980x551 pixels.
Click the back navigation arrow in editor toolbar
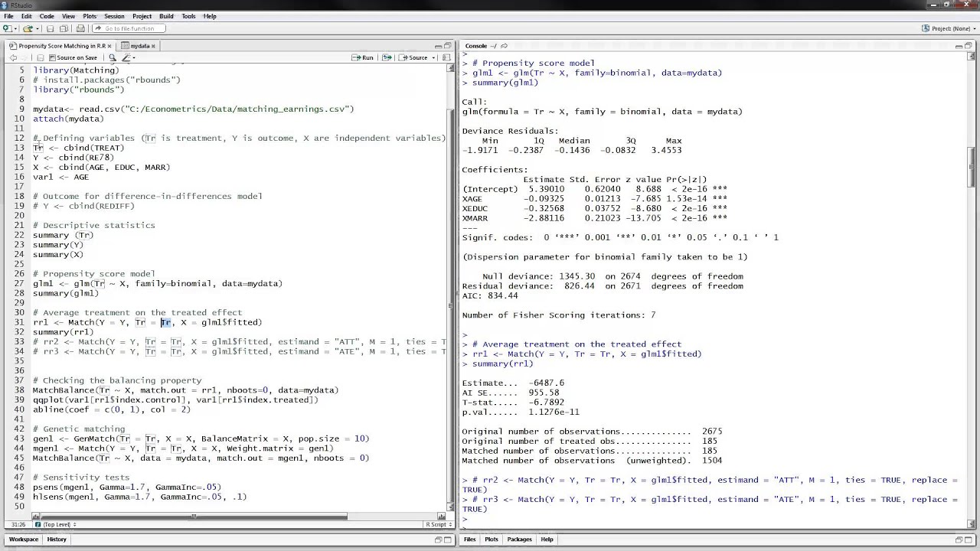[13, 57]
